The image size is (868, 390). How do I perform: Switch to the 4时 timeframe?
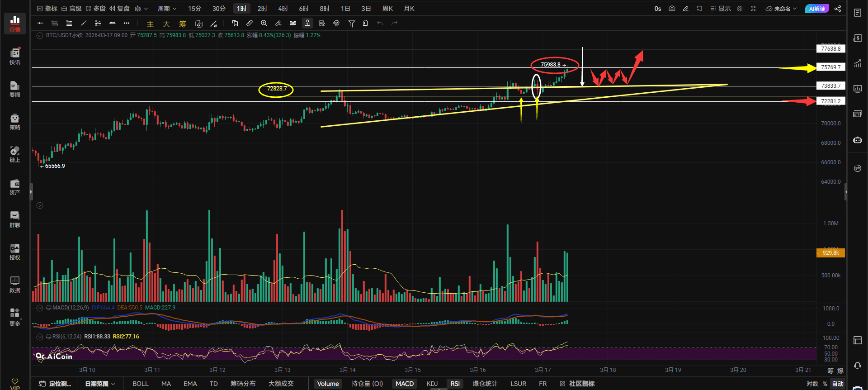click(283, 9)
